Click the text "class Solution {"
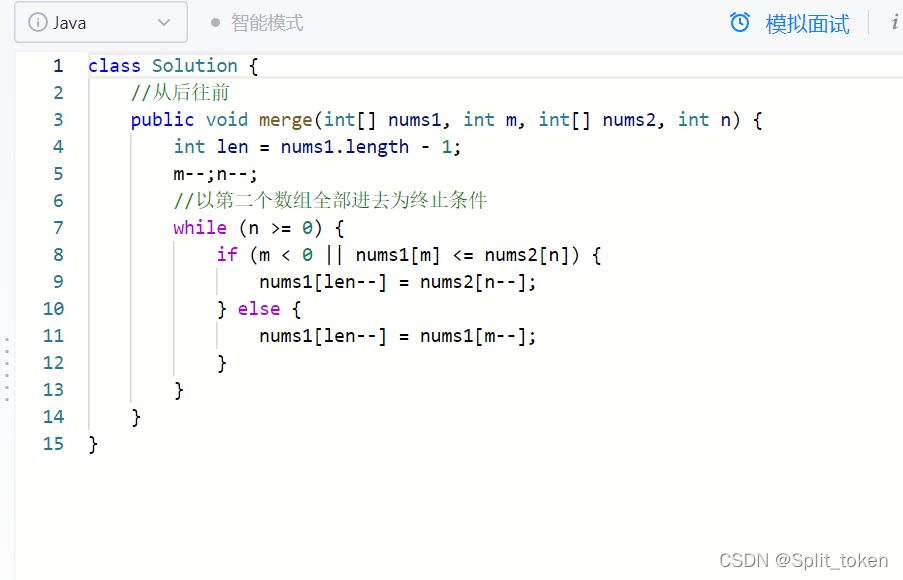The image size is (903, 580). tap(173, 66)
